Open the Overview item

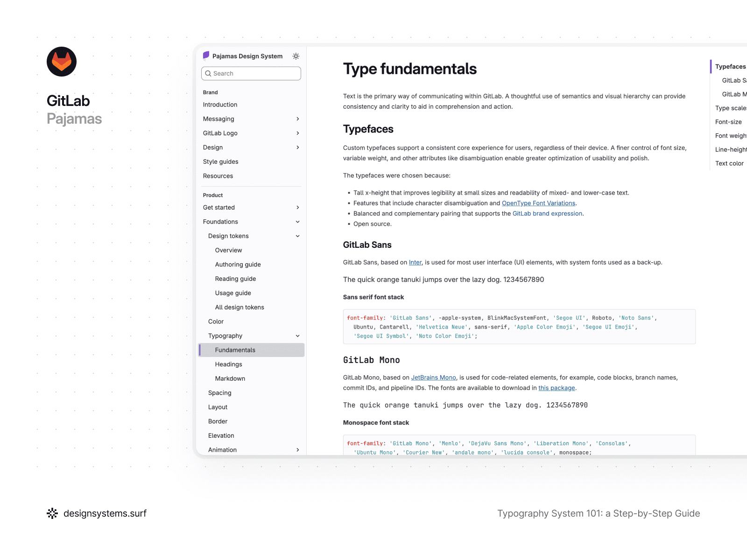click(x=228, y=250)
